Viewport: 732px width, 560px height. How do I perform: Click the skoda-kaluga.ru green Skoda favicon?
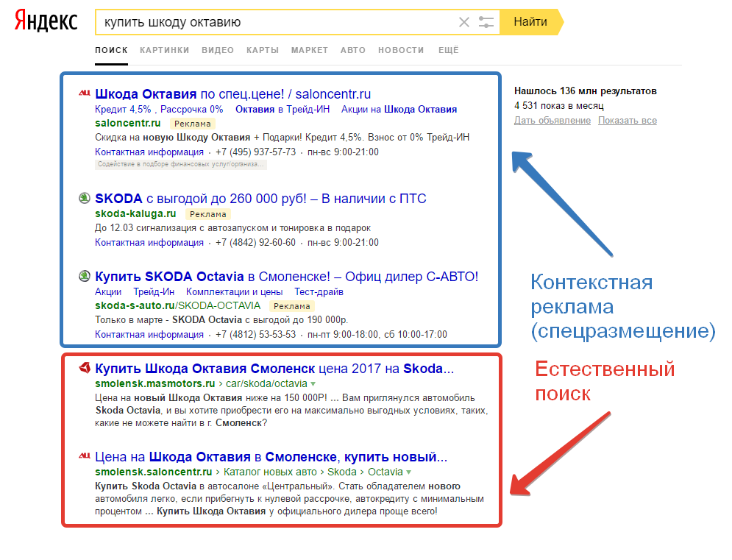[85, 198]
